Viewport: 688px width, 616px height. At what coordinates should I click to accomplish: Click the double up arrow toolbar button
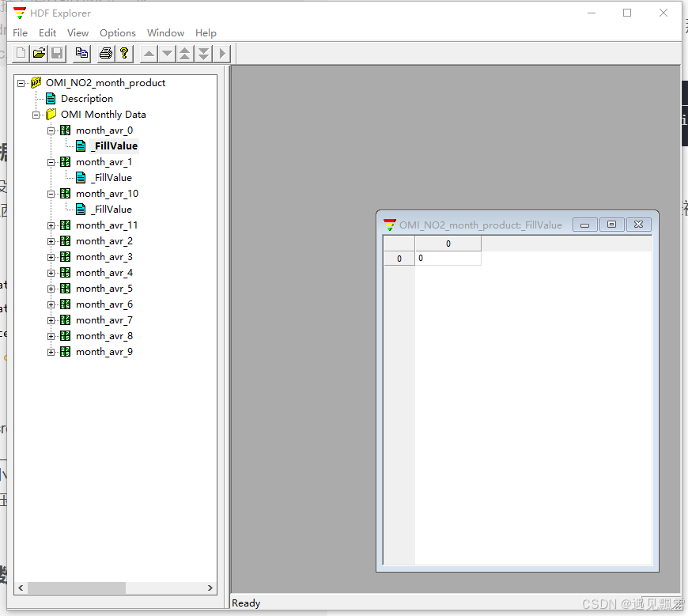pos(185,54)
